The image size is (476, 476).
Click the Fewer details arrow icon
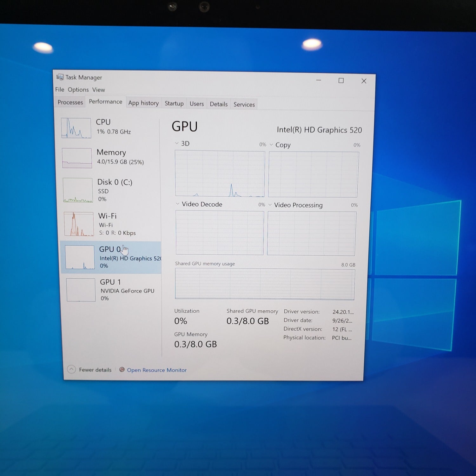pos(71,369)
